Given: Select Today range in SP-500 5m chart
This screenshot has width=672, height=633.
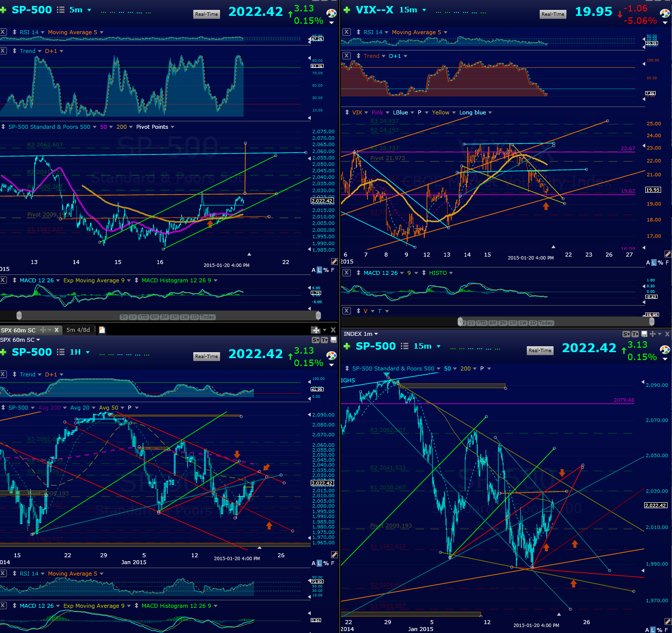Looking at the screenshot, I should click(207, 317).
